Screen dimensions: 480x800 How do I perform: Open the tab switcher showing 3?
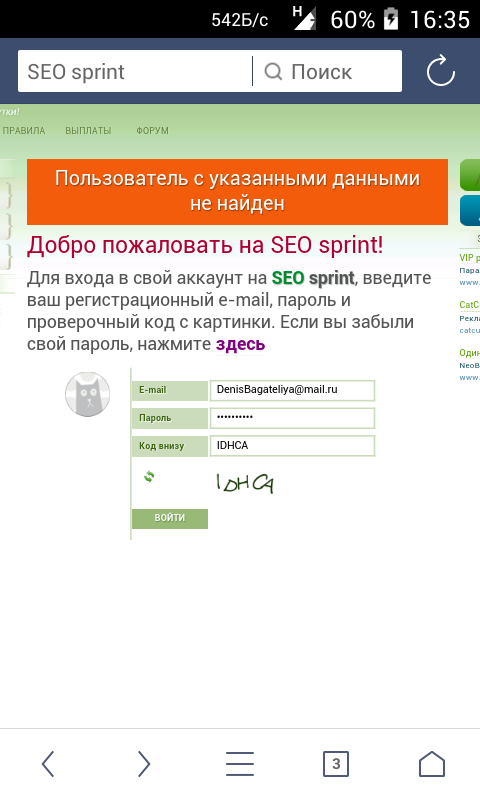(336, 764)
